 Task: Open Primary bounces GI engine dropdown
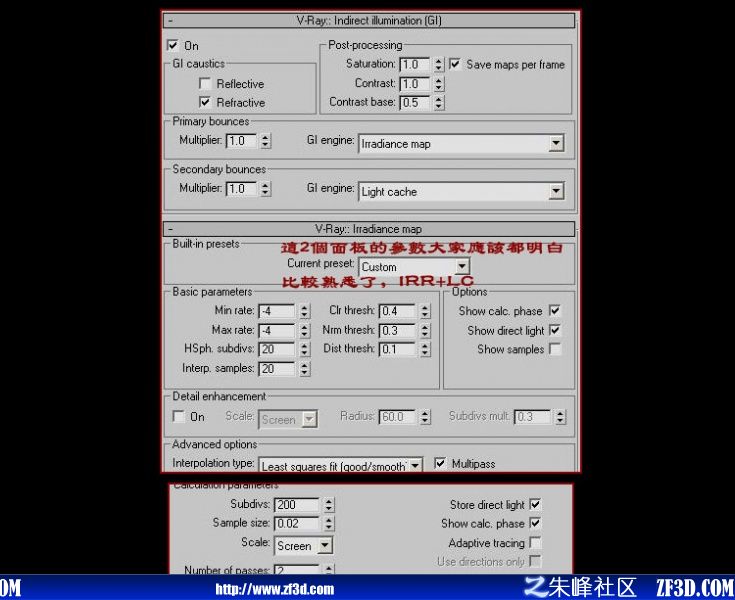coord(461,143)
